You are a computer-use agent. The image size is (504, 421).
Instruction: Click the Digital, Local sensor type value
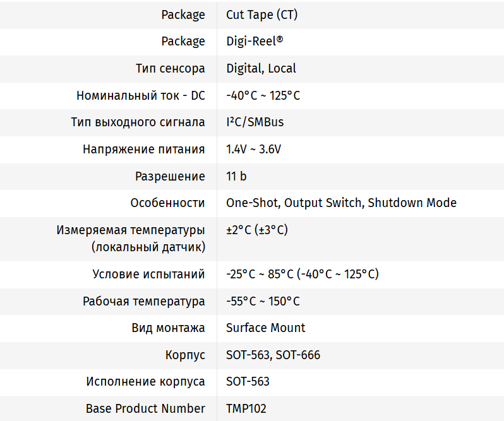point(261,68)
